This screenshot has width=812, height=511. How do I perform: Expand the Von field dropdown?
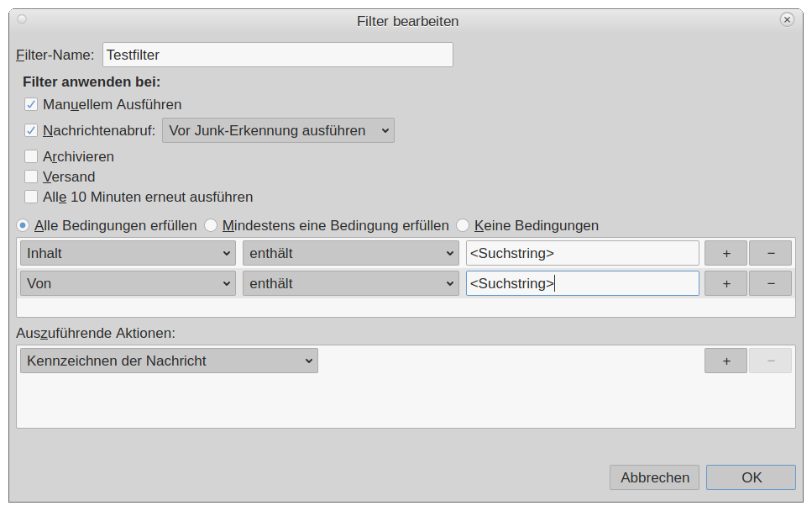click(x=128, y=283)
